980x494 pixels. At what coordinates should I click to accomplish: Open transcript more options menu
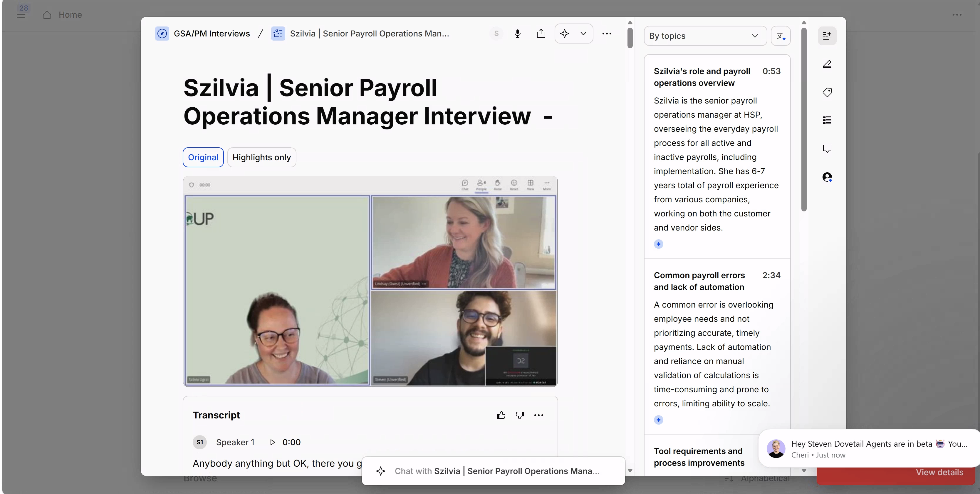[x=539, y=415]
